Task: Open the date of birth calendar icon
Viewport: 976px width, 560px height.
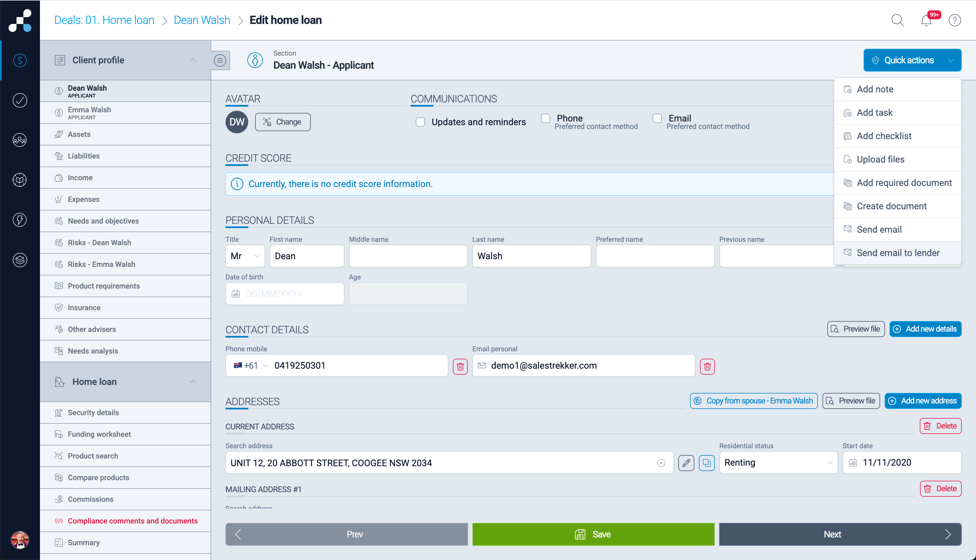Action: pos(235,294)
